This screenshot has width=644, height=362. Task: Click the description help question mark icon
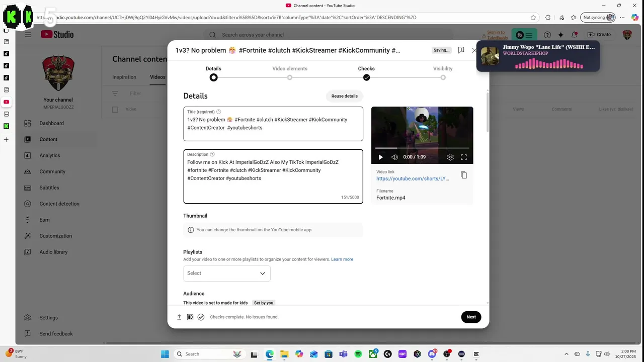[x=212, y=154]
